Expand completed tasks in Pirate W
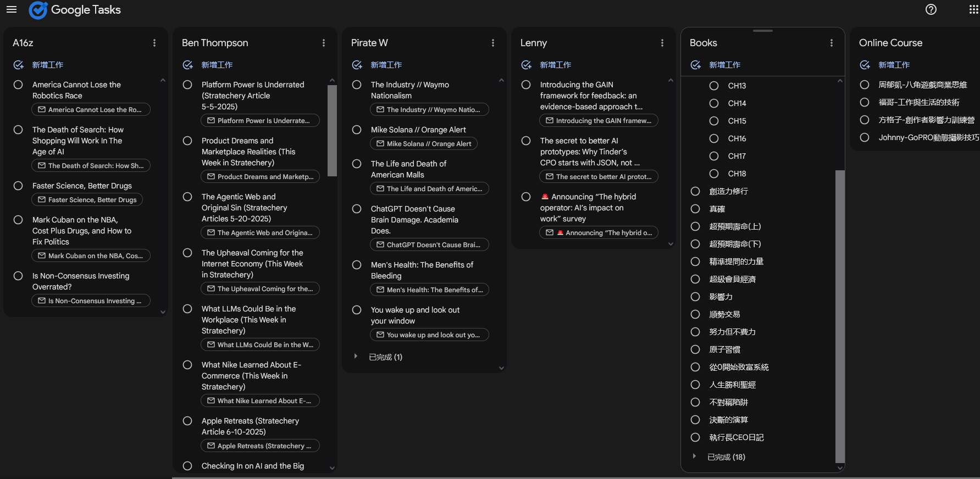Image resolution: width=980 pixels, height=479 pixels. click(x=356, y=357)
